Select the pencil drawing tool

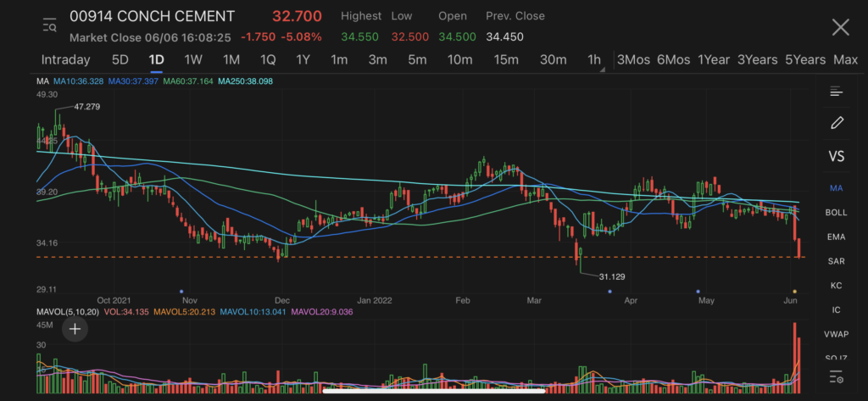pyautogui.click(x=837, y=123)
